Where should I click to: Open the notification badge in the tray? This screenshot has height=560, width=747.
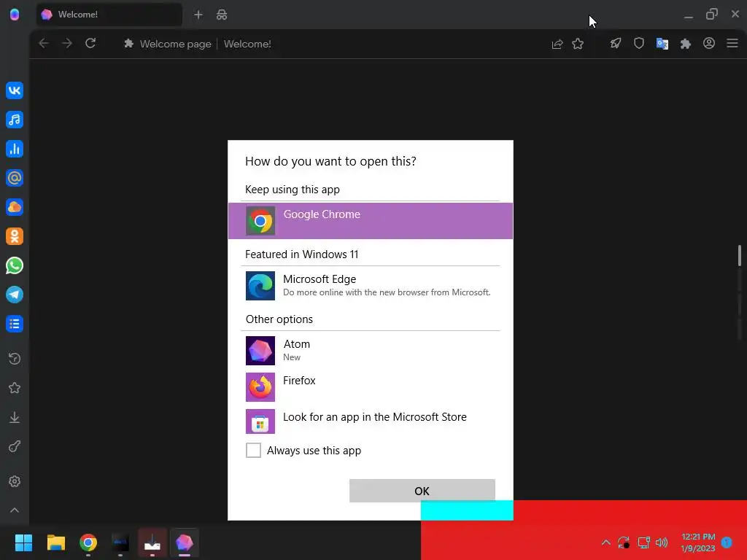click(727, 542)
